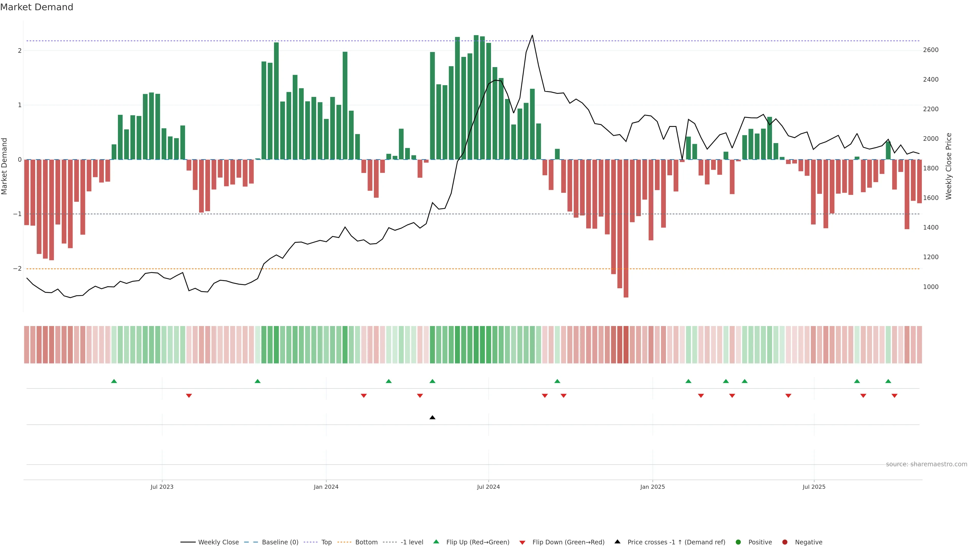Viewport: 980px width, 551px height.
Task: Click Price crosses -1 legend icon
Action: tap(617, 542)
